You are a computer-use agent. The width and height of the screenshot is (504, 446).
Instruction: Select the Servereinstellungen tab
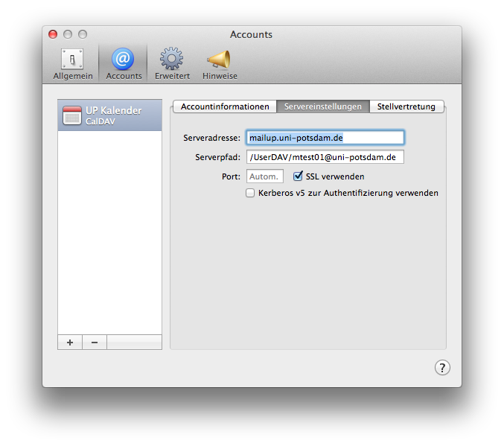322,106
